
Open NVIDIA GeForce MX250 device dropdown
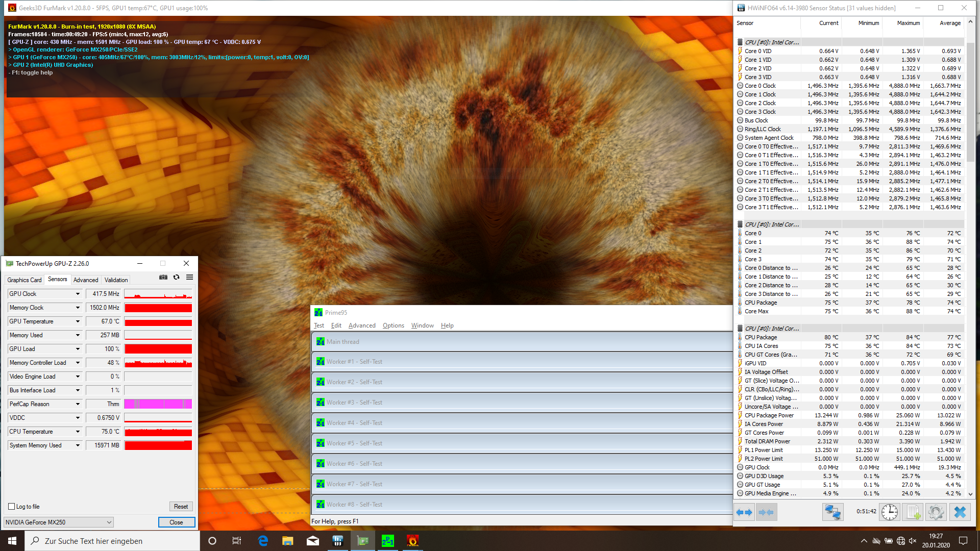pyautogui.click(x=109, y=522)
